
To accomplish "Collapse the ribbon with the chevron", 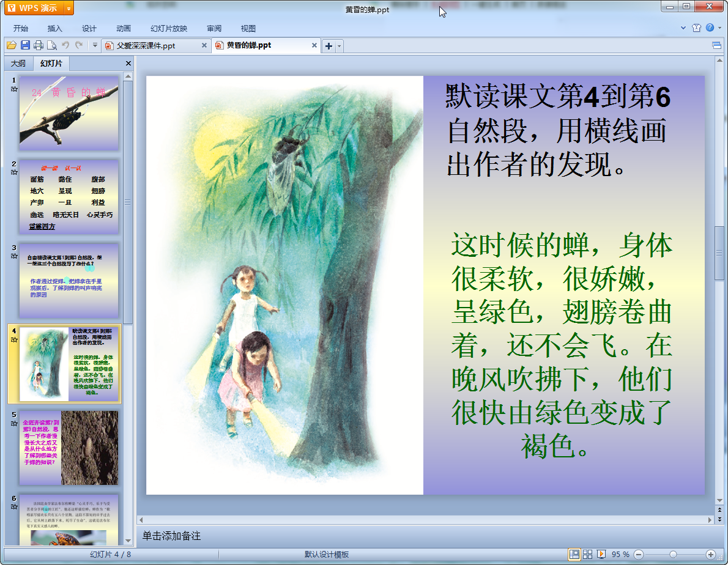I will click(x=683, y=28).
